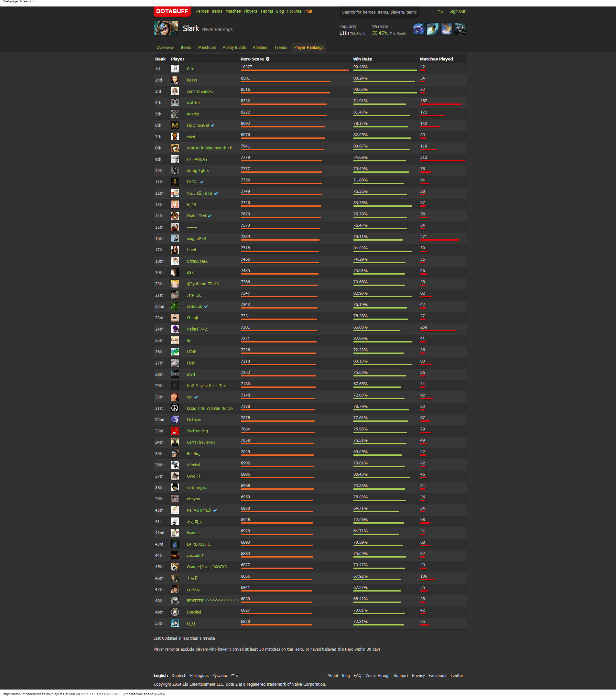Open the Plus menu item
This screenshot has height=696, width=616.
308,11
